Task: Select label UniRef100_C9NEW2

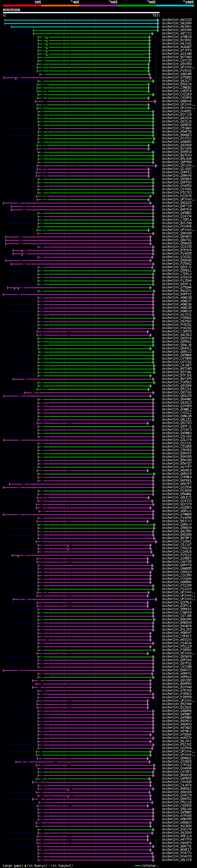Action: pyautogui.click(x=176, y=88)
